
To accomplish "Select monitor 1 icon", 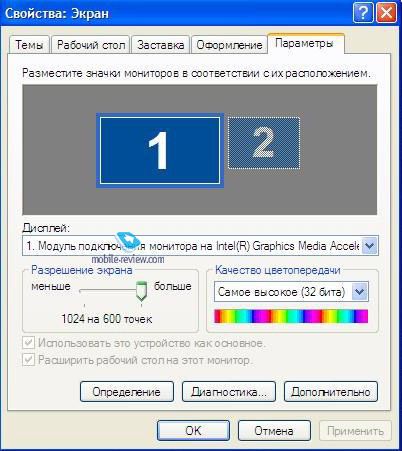I will [x=160, y=150].
